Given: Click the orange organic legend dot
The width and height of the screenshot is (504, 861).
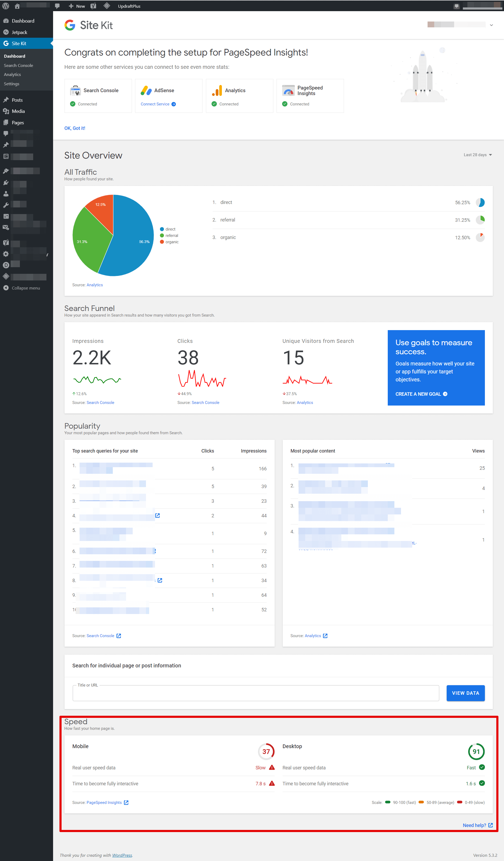Looking at the screenshot, I should (162, 242).
